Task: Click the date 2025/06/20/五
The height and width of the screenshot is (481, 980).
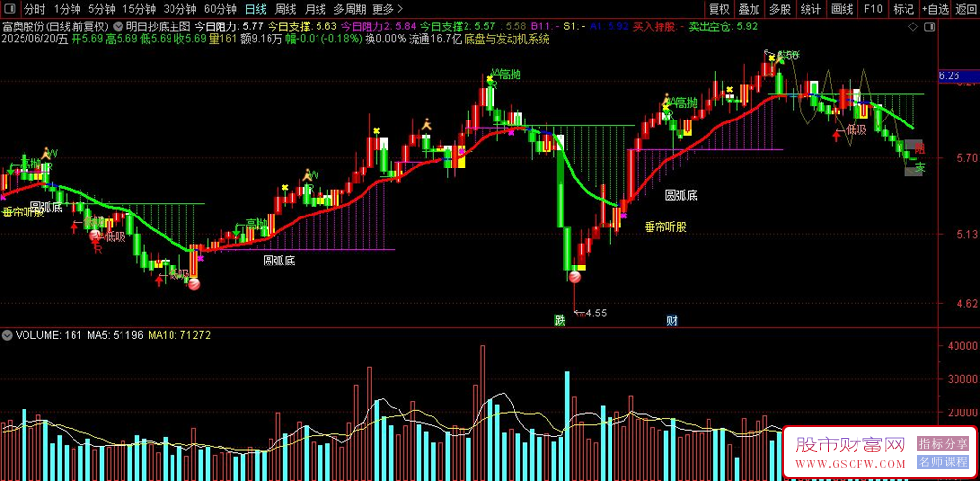Action: (35, 39)
